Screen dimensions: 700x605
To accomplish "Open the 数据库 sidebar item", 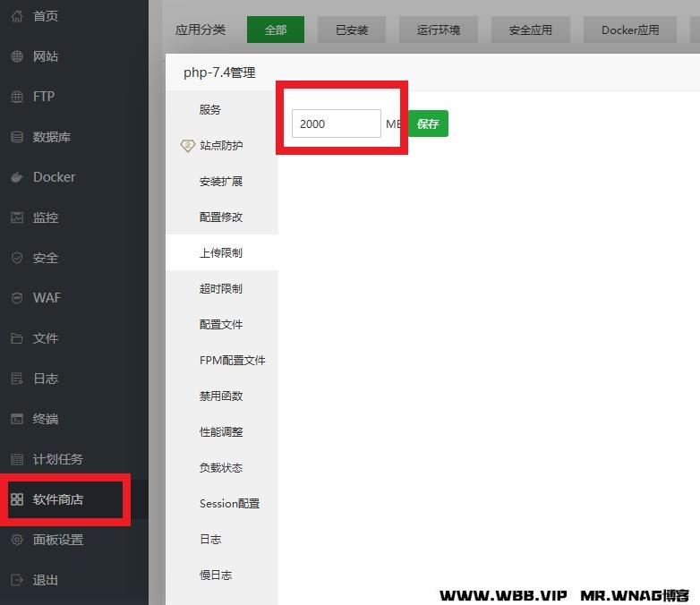I will (52, 137).
